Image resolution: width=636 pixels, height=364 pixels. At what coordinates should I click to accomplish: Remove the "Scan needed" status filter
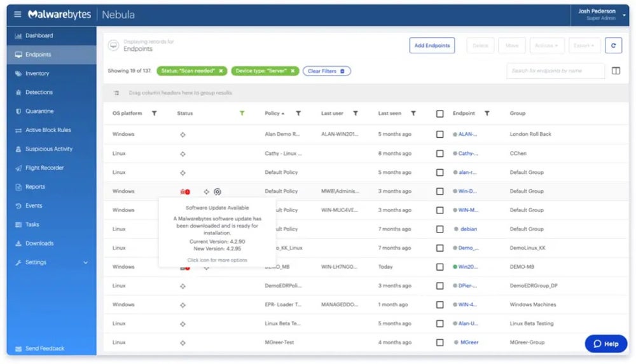[x=221, y=71]
